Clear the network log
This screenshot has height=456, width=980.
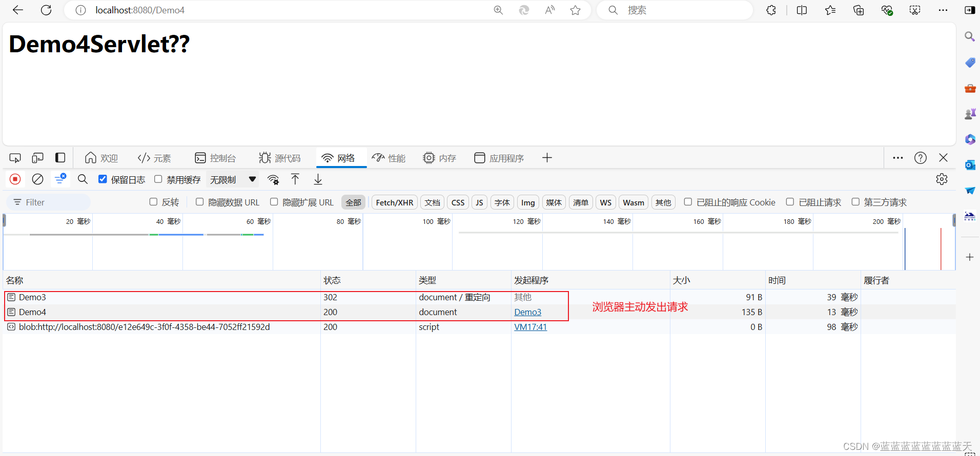[37, 179]
